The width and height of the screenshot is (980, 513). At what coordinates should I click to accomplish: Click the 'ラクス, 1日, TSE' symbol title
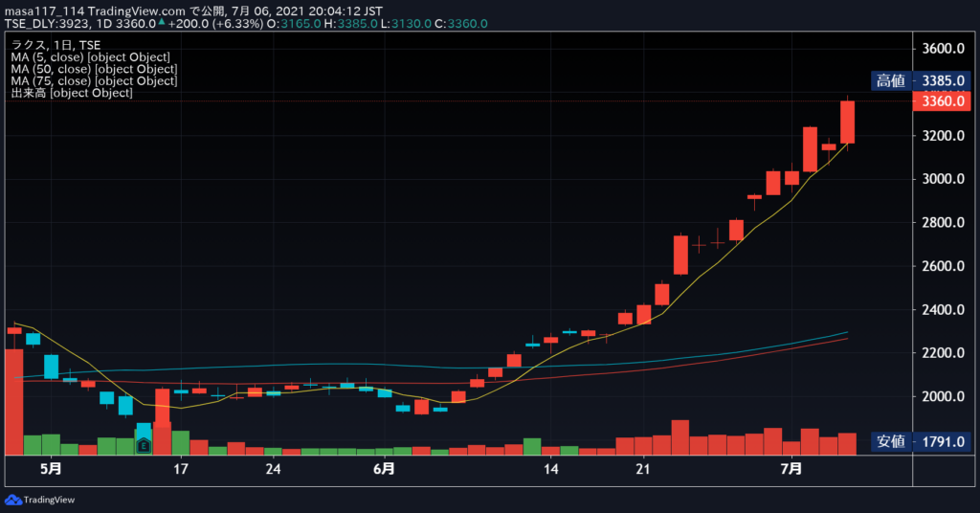pos(56,45)
